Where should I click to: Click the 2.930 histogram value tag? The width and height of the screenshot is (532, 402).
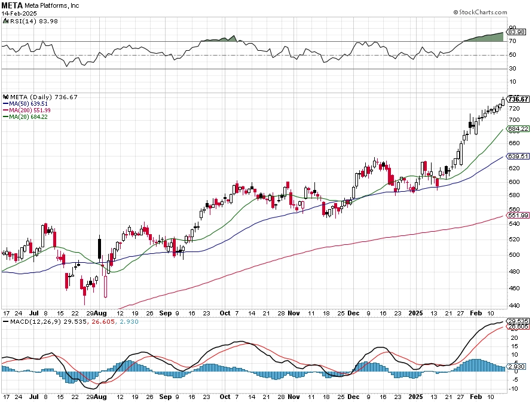pos(516,366)
